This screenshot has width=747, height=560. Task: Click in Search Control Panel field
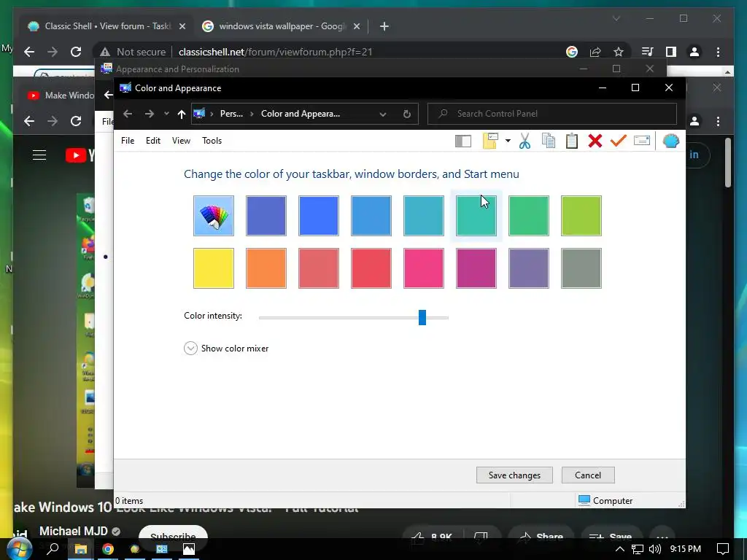coord(552,114)
